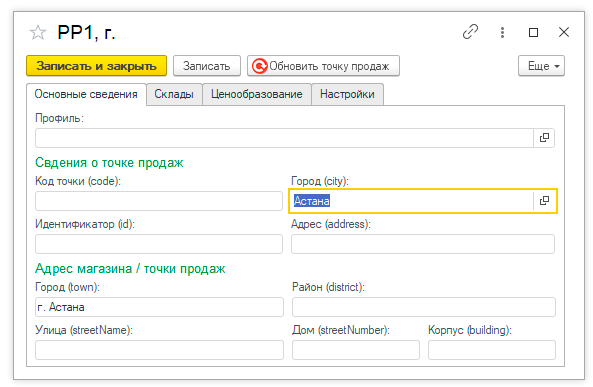Screen dimensions: 593x387
Task: Focus the Дом (streetNumber) field
Action: (355, 350)
